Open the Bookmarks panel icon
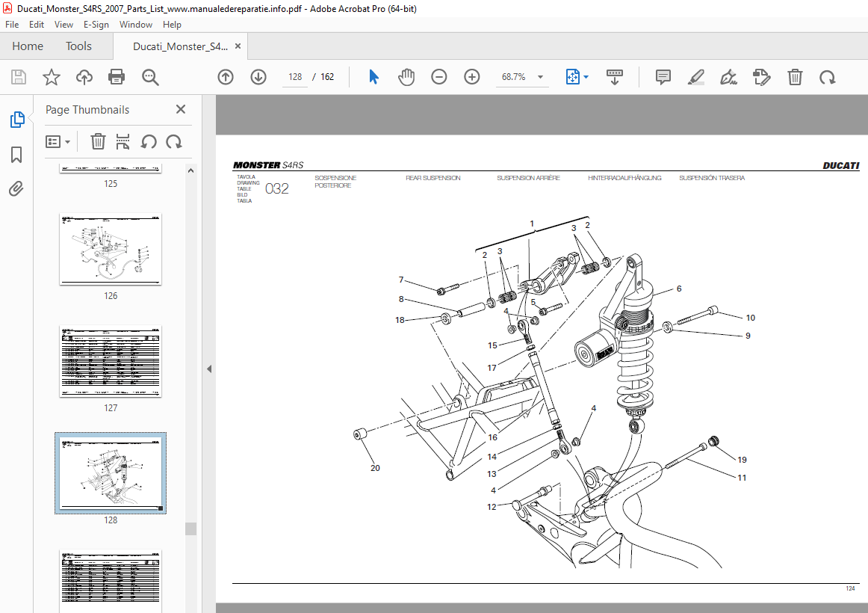This screenshot has width=868, height=613. [16, 155]
